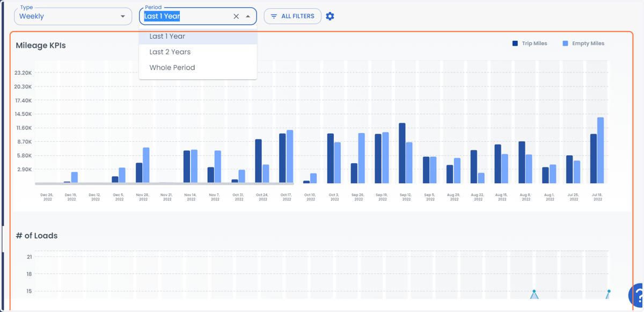This screenshot has height=312, width=644.
Task: Click the Oct 17, 2022 Empty Miles bar
Action: pyautogui.click(x=290, y=157)
